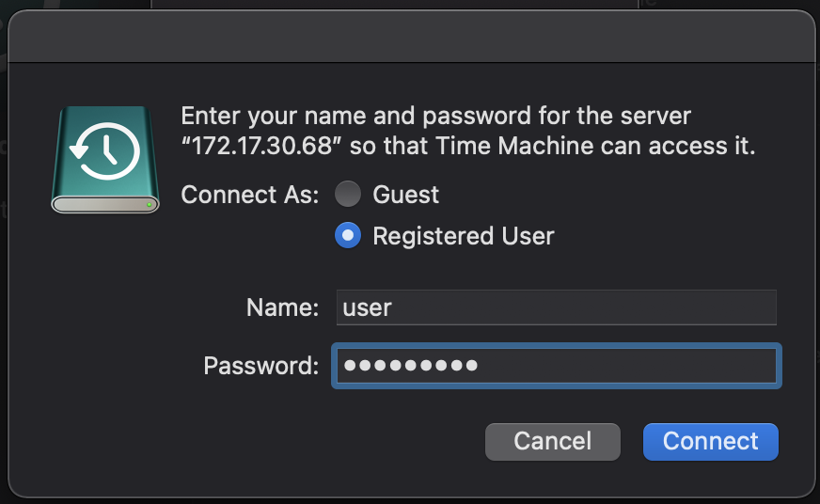Cancel the server login dialog
The width and height of the screenshot is (820, 504).
(553, 442)
